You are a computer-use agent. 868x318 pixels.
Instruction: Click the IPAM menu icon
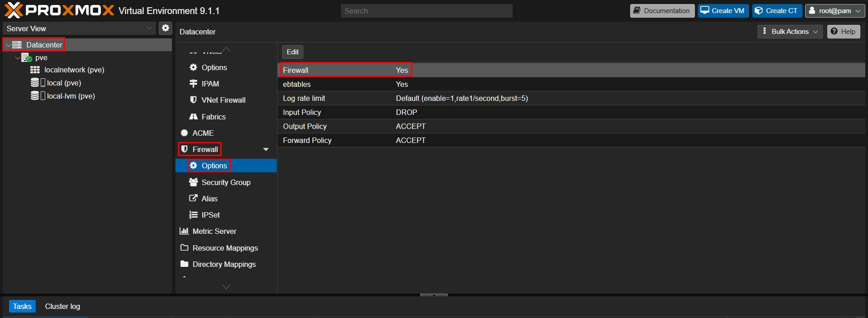(x=193, y=84)
